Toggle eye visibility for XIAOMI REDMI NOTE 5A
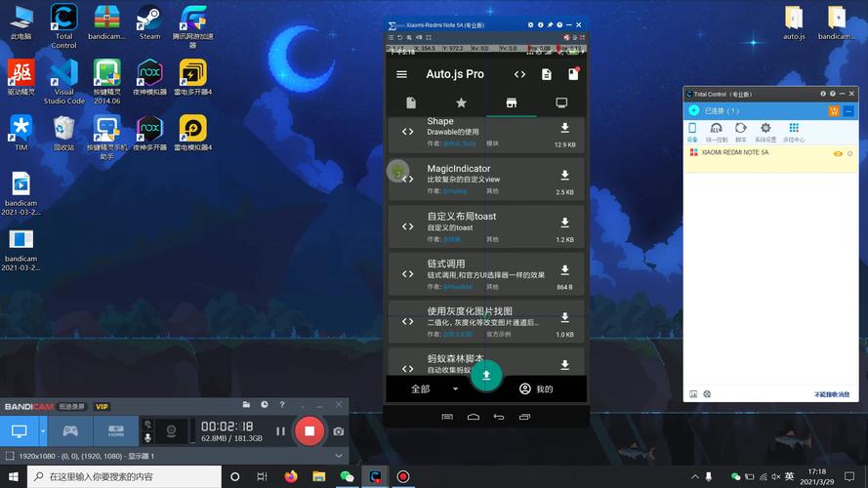868x488 pixels. pos(838,154)
